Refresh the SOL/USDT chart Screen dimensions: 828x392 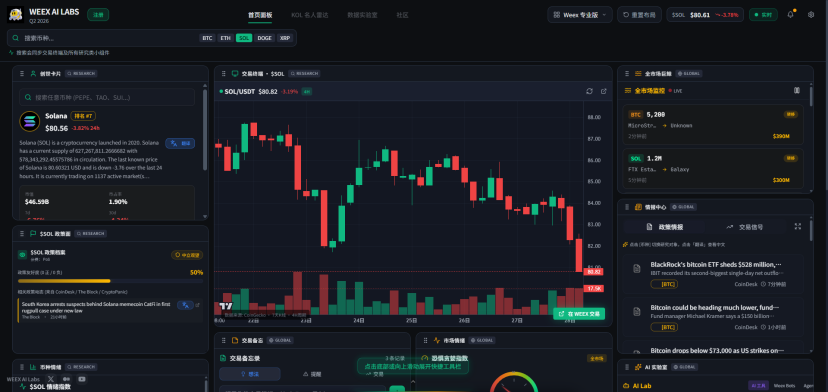589,91
